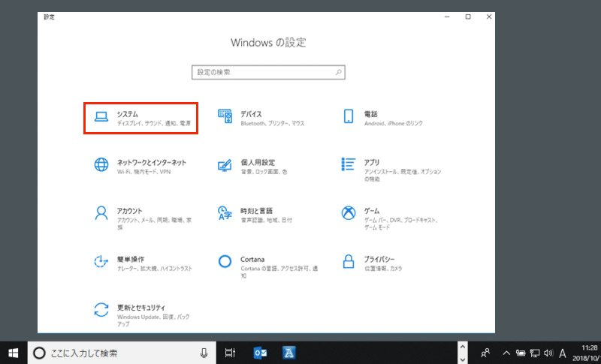Screen dimensions: 601x364
Task: Click the network icon in system tray
Action: 535,353
